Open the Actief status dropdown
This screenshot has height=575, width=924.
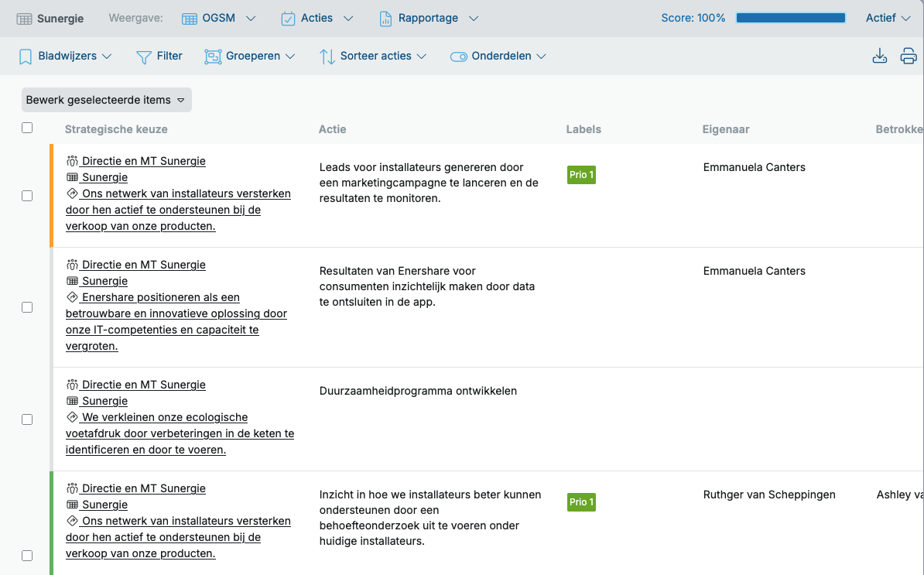coord(888,19)
